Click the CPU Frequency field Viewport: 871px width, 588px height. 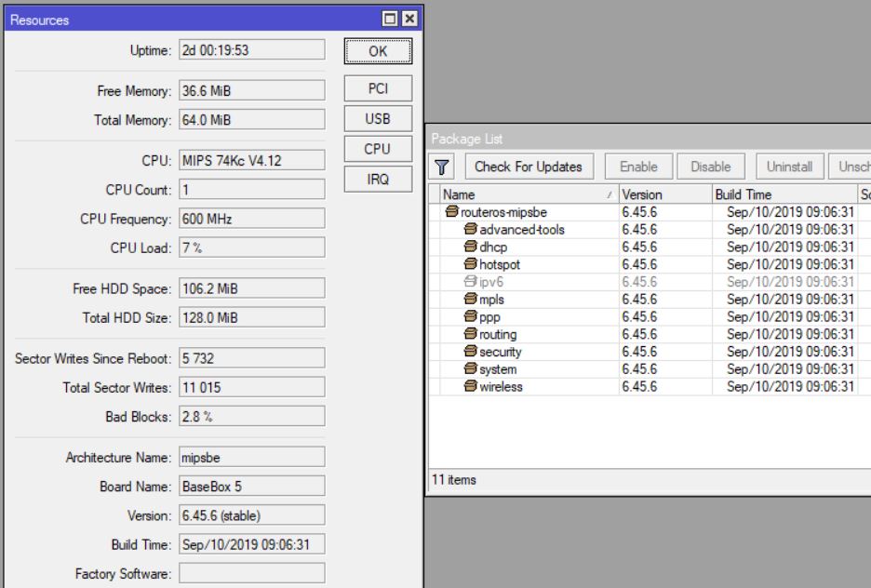click(251, 219)
